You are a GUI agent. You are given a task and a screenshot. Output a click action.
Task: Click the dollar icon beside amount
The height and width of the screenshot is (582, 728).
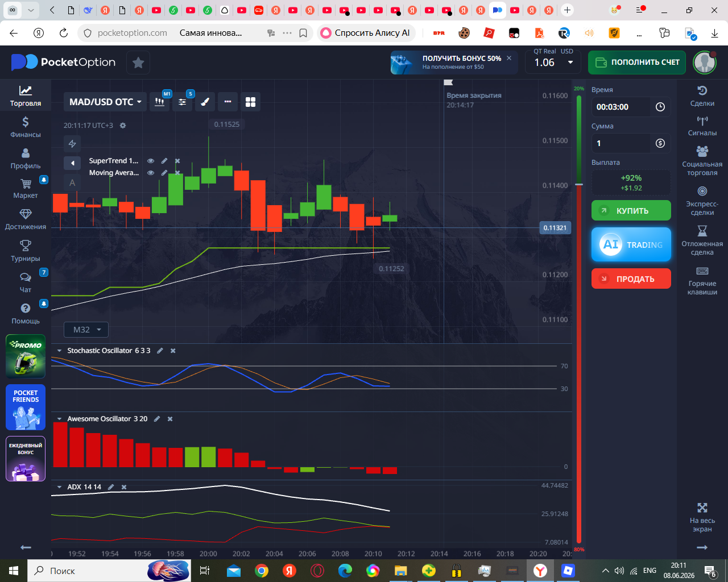660,143
